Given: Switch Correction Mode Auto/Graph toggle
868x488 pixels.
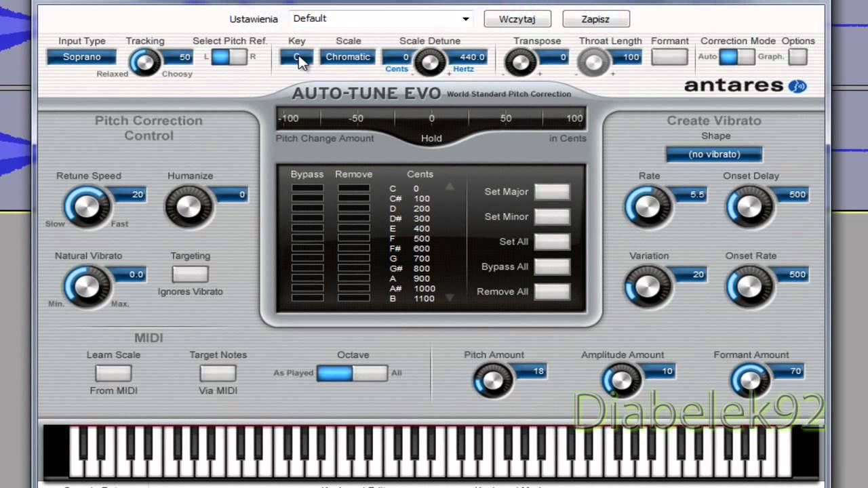Looking at the screenshot, I should click(x=736, y=57).
